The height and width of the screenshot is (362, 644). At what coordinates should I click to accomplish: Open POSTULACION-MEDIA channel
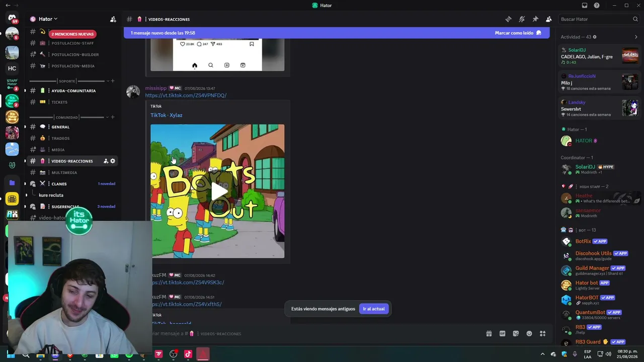72,66
